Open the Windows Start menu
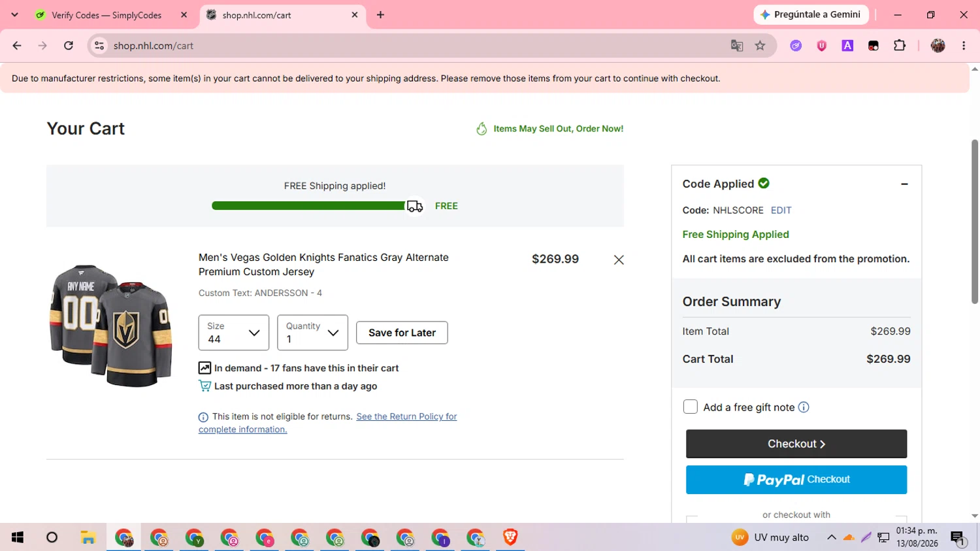The height and width of the screenshot is (551, 980). click(18, 537)
